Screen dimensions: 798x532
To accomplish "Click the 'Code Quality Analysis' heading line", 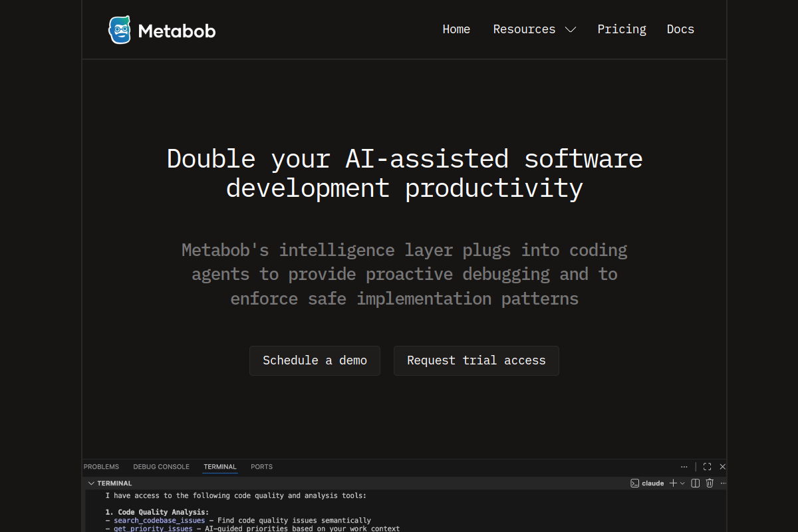I will (157, 512).
